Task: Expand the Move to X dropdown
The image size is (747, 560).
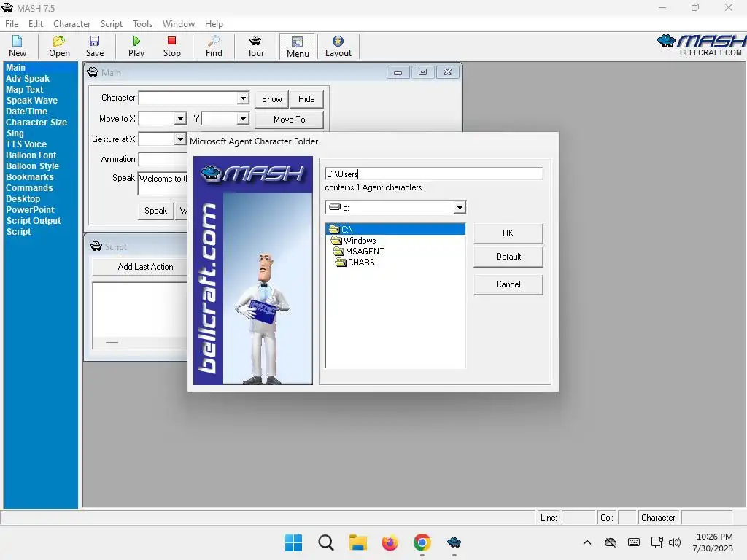Action: point(180,119)
